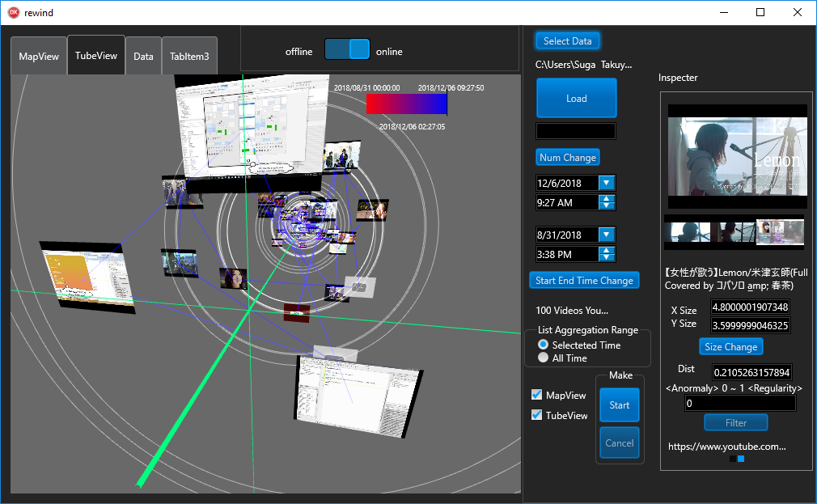The image size is (817, 504).
Task: Enable the MapView checkbox
Action: (536, 395)
